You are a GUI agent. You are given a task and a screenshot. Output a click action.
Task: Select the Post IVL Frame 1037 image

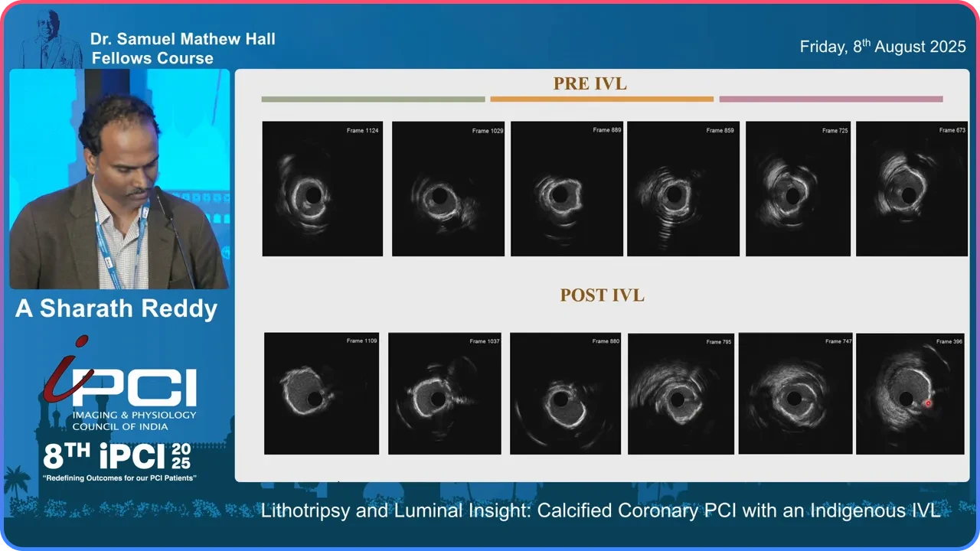click(x=445, y=393)
